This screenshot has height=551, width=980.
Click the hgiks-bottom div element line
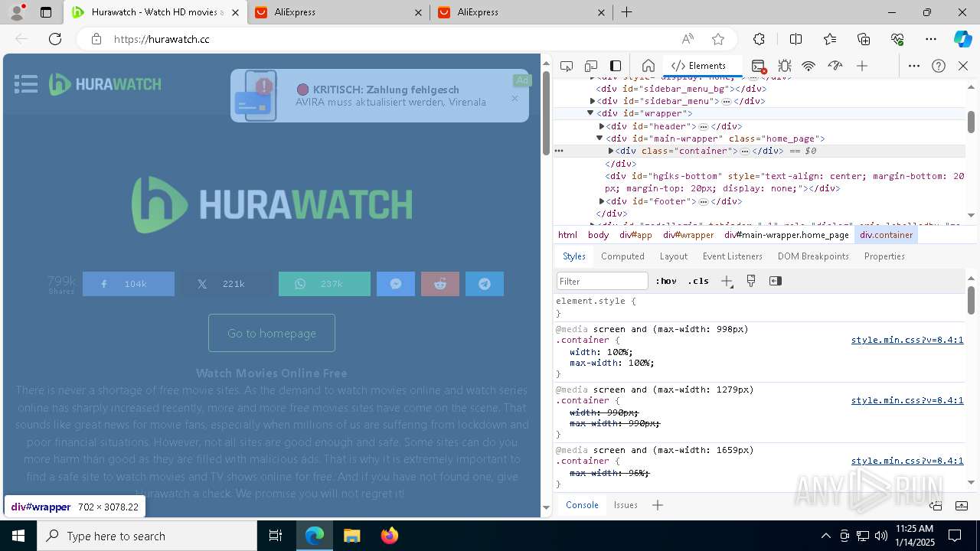point(784,182)
